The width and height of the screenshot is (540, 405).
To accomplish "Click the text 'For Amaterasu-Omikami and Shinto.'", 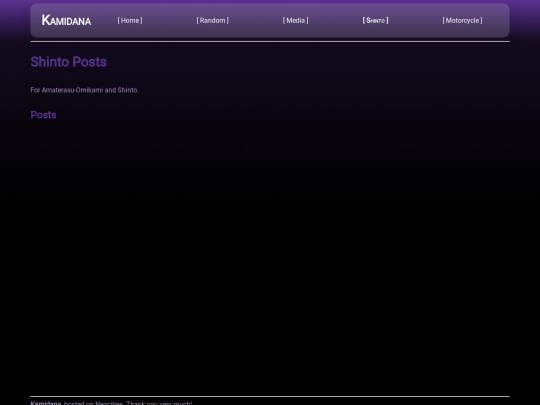I will point(84,90).
